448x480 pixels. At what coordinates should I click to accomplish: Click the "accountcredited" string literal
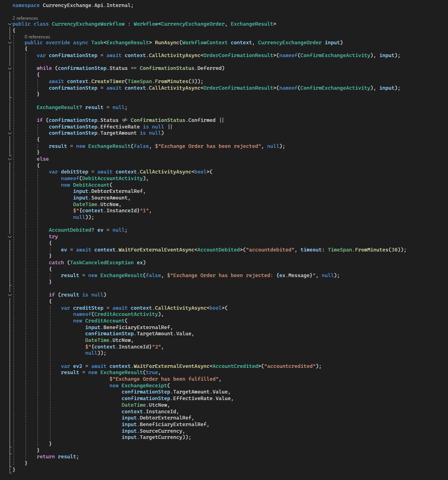(290, 366)
